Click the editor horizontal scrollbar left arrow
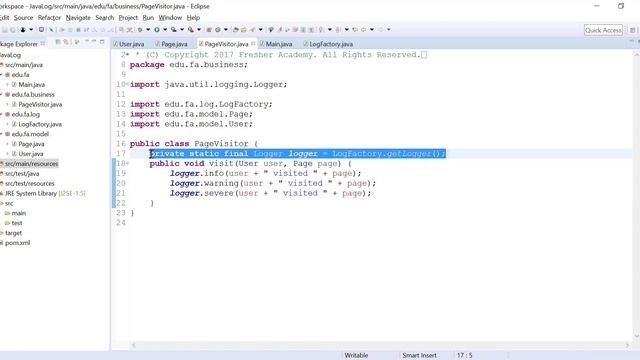The image size is (640, 360). point(133,345)
